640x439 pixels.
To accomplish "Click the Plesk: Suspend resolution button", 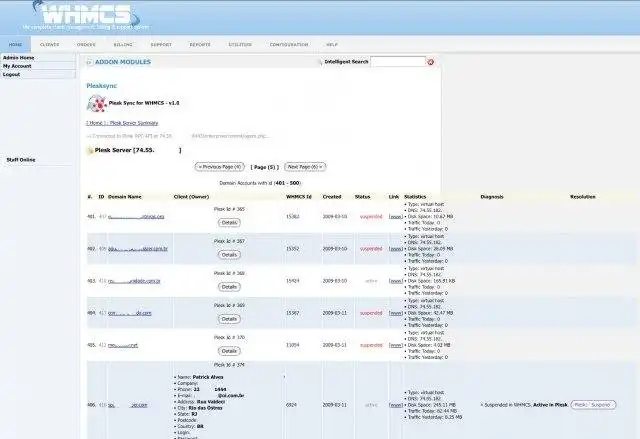I will pos(593,405).
